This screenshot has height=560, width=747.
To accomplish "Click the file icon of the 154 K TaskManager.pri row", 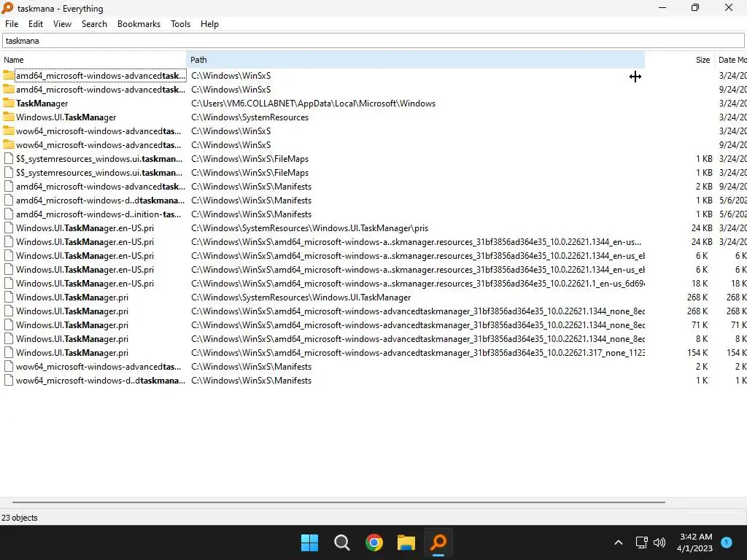I will [x=9, y=353].
